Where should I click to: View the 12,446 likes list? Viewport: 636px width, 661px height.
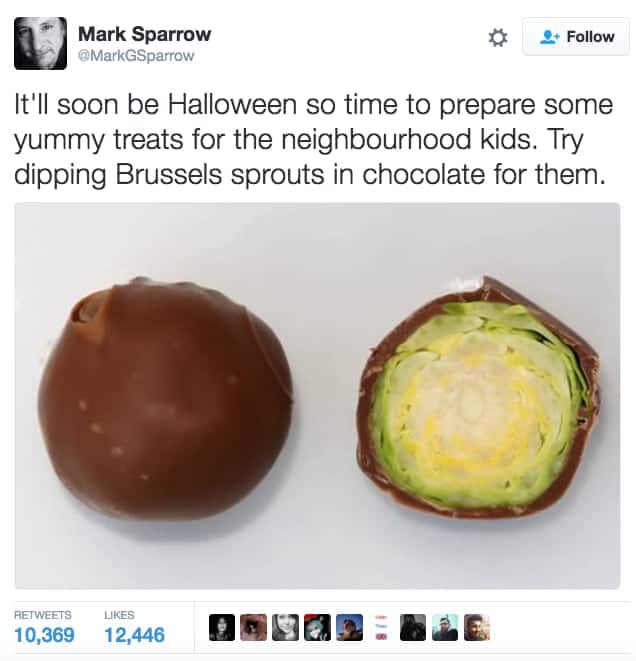(134, 634)
